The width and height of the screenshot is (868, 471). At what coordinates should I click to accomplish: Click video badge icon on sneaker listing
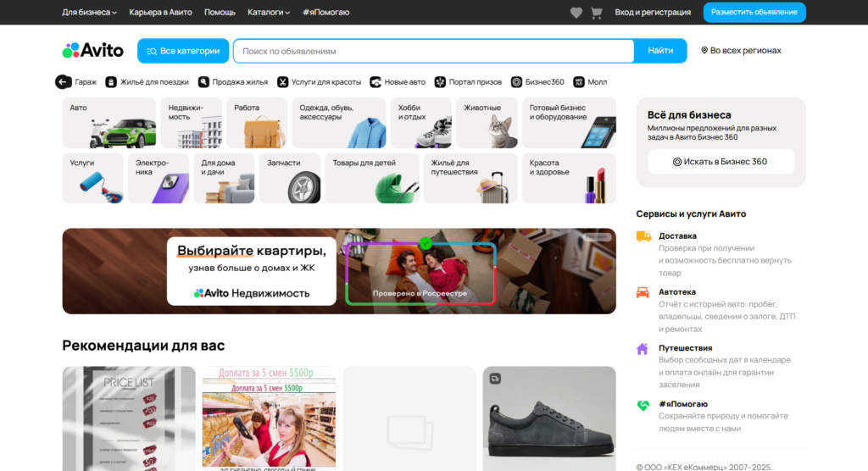tap(495, 379)
